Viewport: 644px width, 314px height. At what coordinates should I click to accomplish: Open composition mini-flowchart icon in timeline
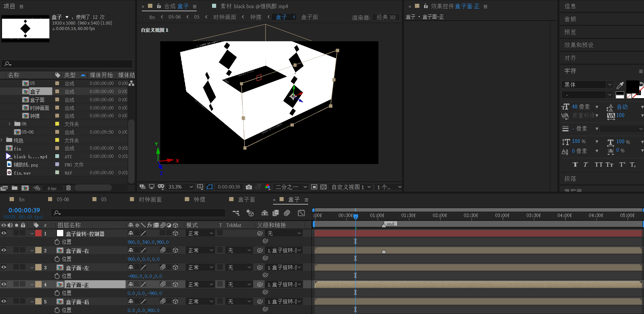pos(236,213)
